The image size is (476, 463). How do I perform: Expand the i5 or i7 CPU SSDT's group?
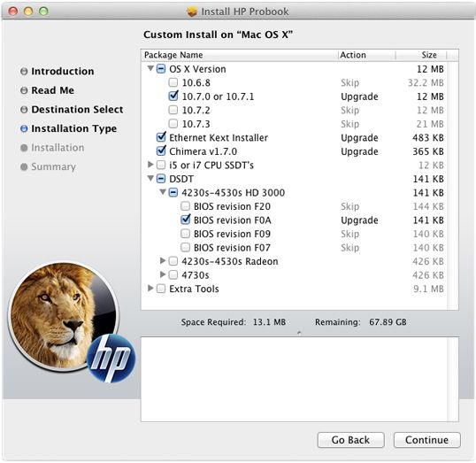click(150, 165)
